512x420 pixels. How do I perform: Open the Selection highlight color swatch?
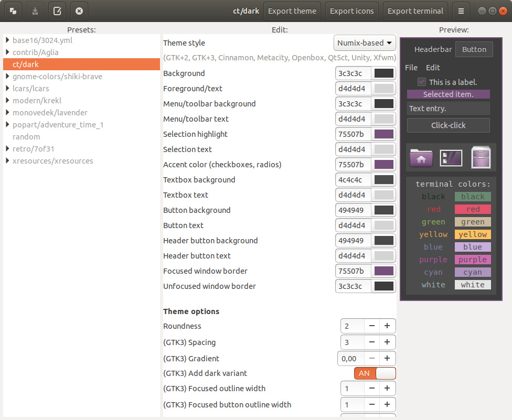click(384, 134)
